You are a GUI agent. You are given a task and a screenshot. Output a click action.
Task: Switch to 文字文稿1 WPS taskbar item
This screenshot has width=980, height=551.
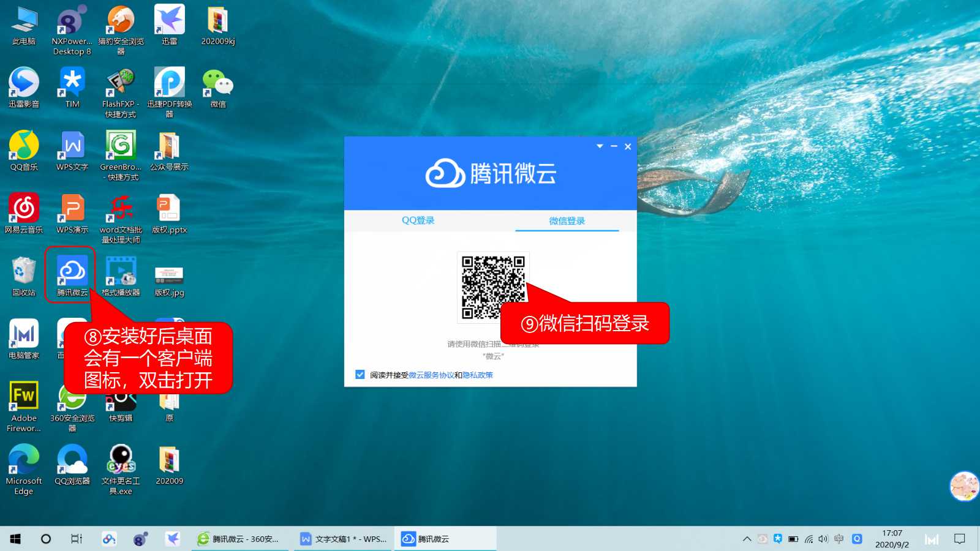coord(344,539)
